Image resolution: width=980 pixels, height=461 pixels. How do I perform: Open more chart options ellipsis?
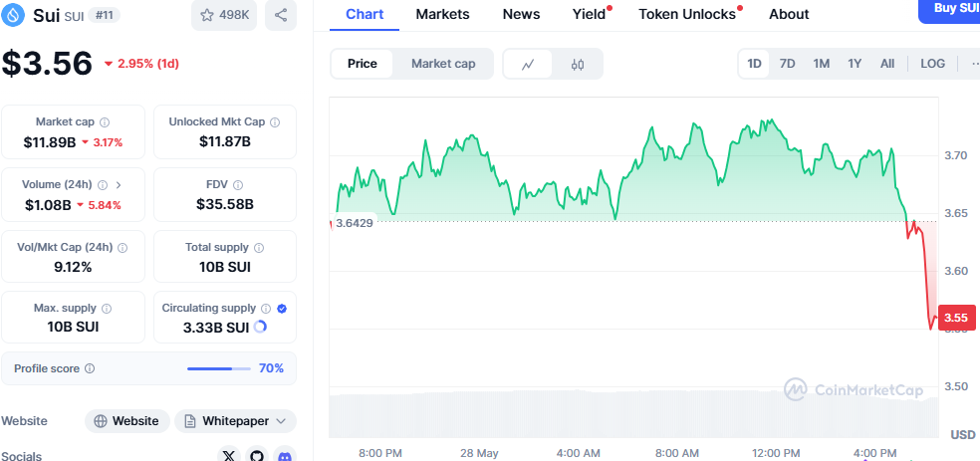coord(974,64)
